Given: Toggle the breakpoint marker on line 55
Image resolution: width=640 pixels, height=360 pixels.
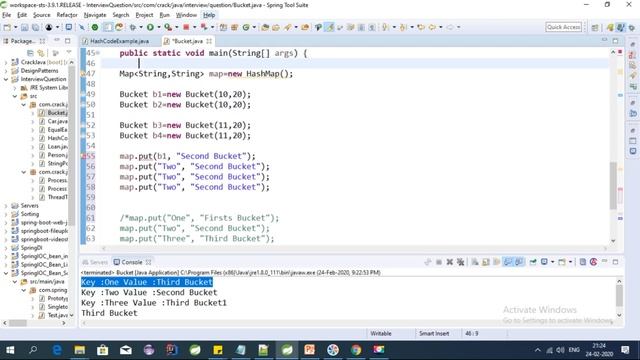Looking at the screenshot, I should pyautogui.click(x=83, y=156).
